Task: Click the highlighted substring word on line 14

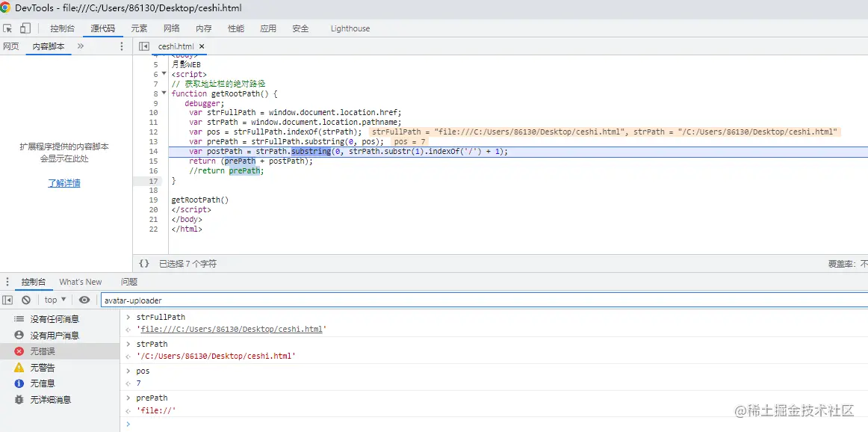Action: (x=311, y=151)
